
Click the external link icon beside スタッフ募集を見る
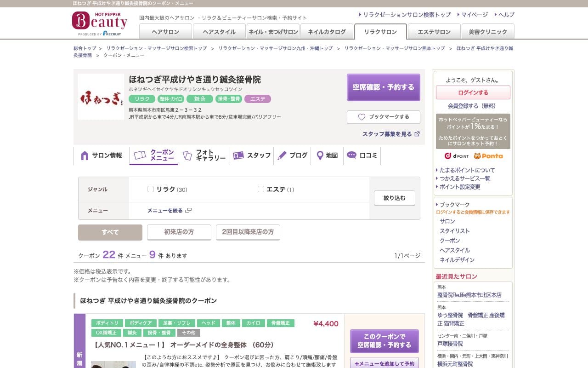coord(416,134)
